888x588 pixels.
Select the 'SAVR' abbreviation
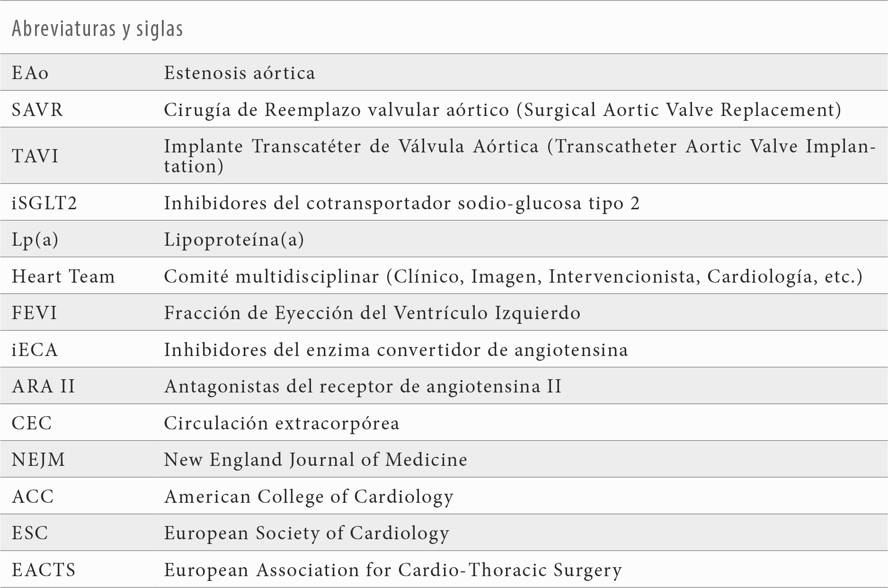(x=37, y=110)
